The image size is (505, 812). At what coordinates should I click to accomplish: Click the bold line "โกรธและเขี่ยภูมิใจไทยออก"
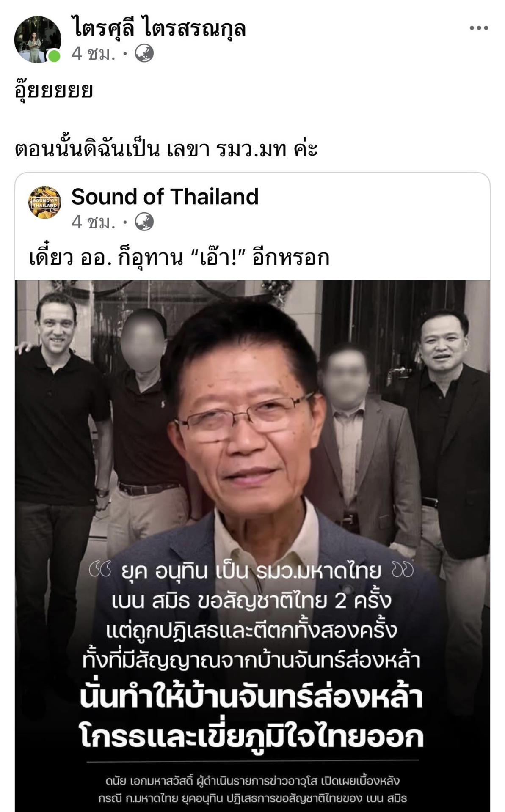(251, 736)
